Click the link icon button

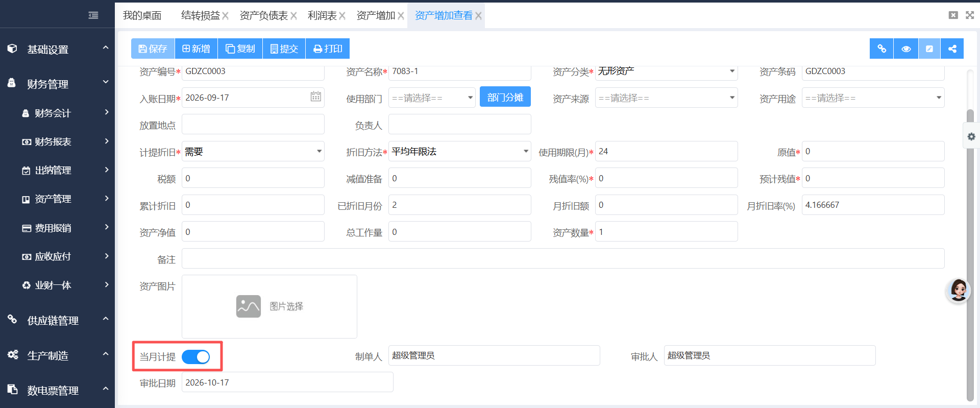click(x=881, y=49)
